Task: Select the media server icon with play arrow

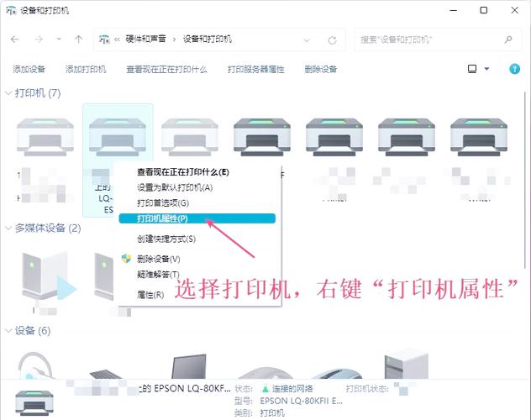Action: click(49, 276)
